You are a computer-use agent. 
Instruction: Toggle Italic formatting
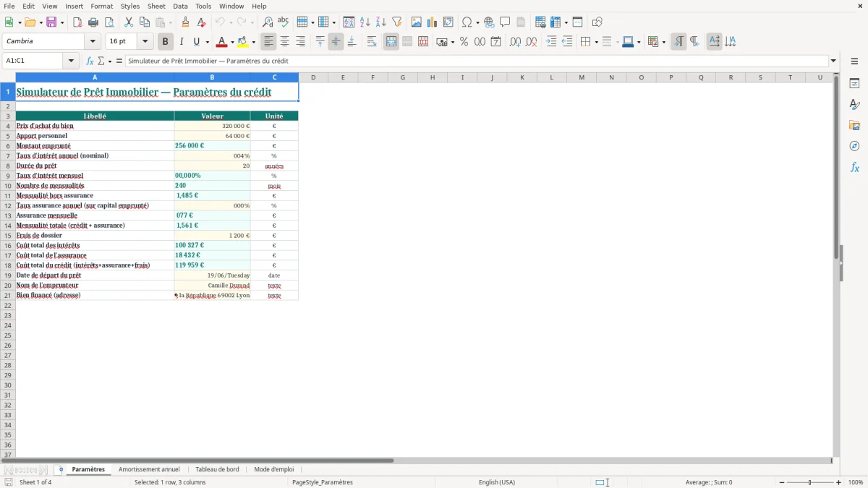coord(182,42)
